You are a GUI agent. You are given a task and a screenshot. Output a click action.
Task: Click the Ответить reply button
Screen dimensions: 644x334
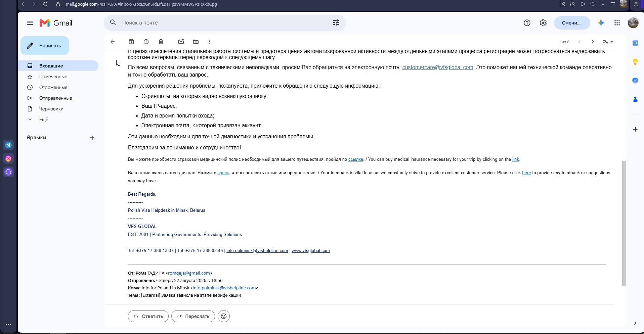click(148, 316)
